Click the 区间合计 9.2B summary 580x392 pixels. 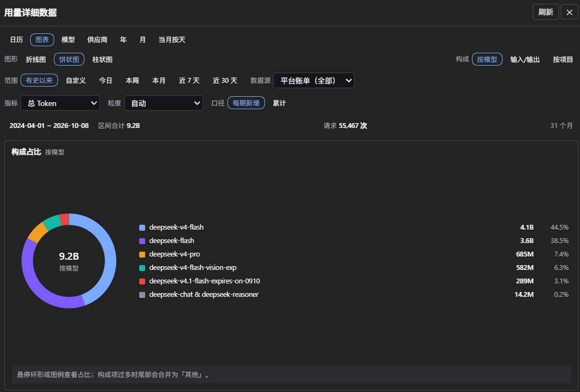119,126
